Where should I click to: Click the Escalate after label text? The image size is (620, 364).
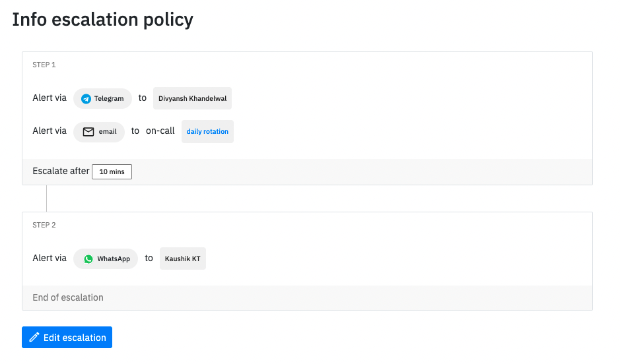[61, 171]
